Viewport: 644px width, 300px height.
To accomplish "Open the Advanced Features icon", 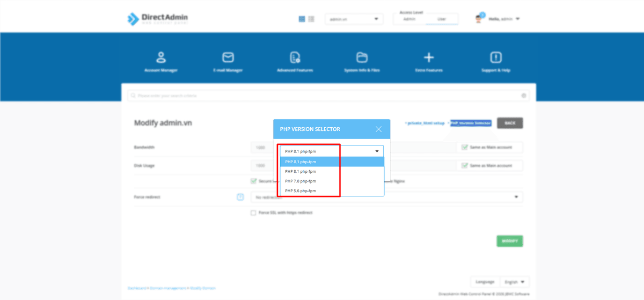I will 295,57.
